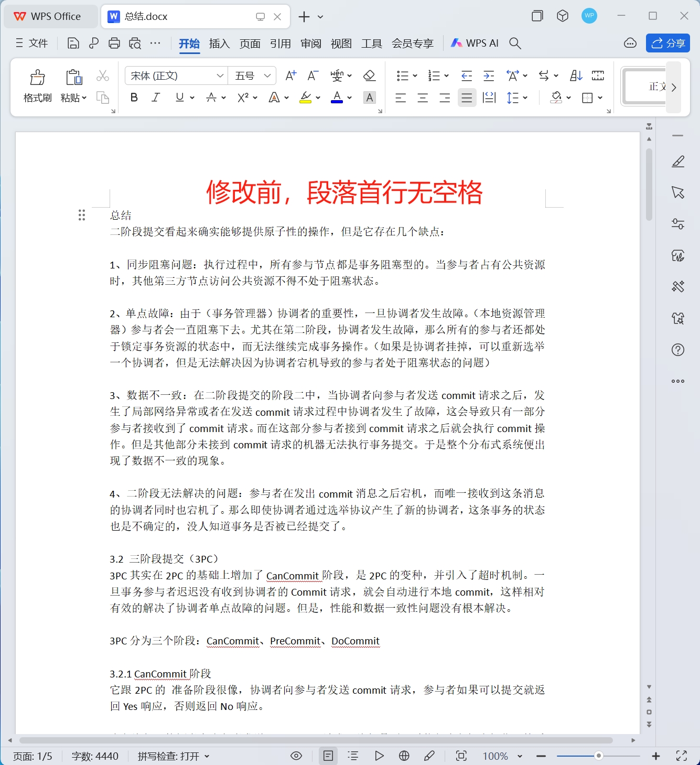This screenshot has width=700, height=765.
Task: Open the search magnifier in ribbon
Action: (515, 43)
